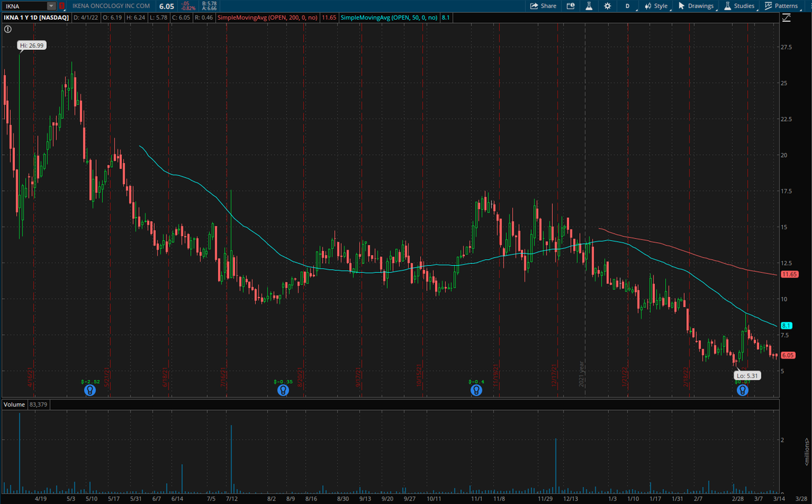Click the 11/29 date on time axis
Viewport: 812px width, 504px height.
(545, 499)
